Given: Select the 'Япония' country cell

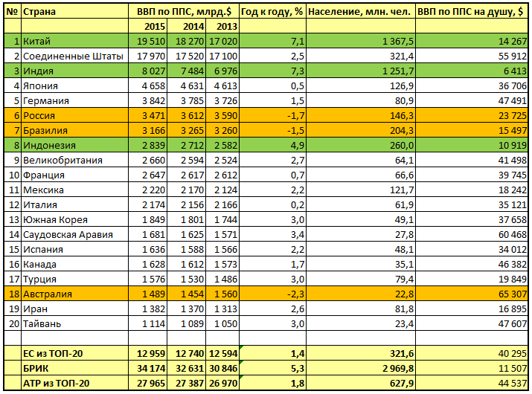Looking at the screenshot, I should pos(74,85).
